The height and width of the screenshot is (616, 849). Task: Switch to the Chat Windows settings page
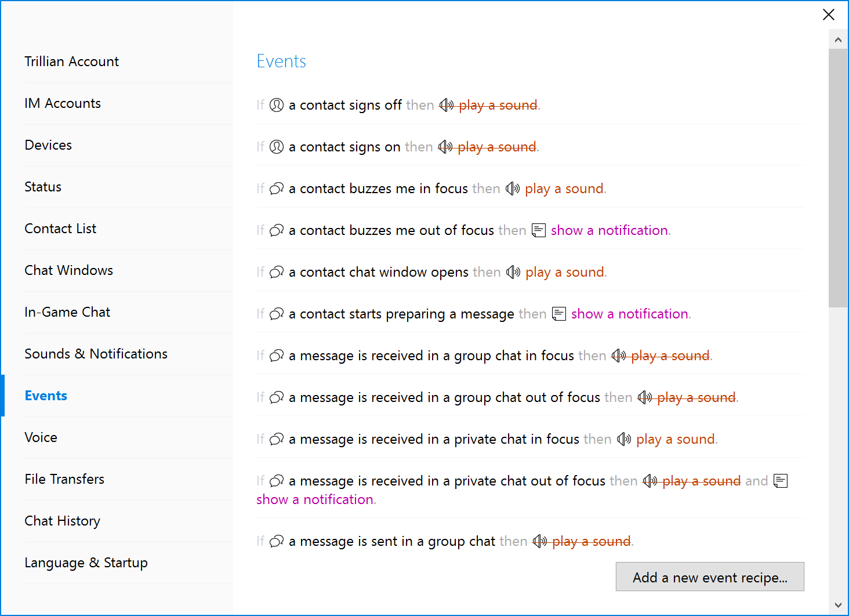click(68, 270)
